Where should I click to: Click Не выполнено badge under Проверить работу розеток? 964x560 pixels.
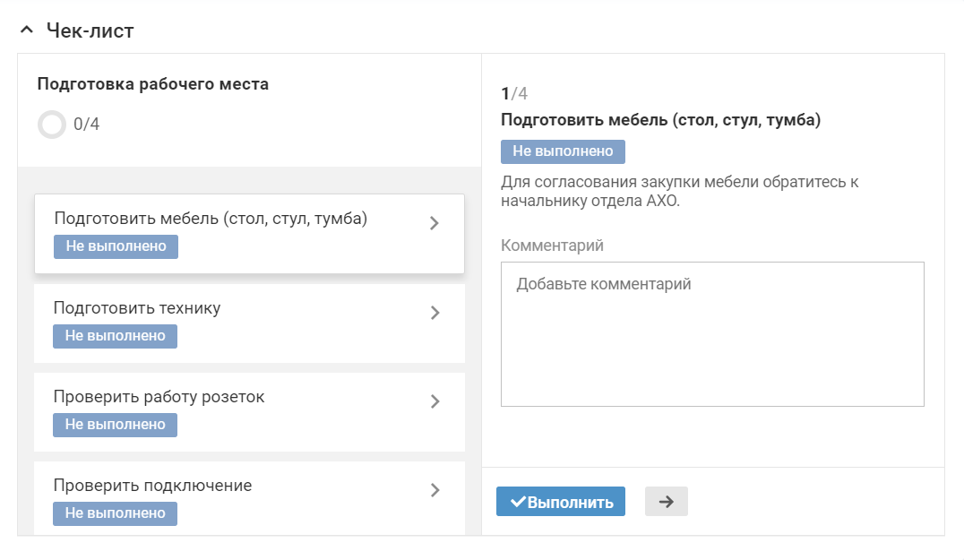pyautogui.click(x=116, y=425)
